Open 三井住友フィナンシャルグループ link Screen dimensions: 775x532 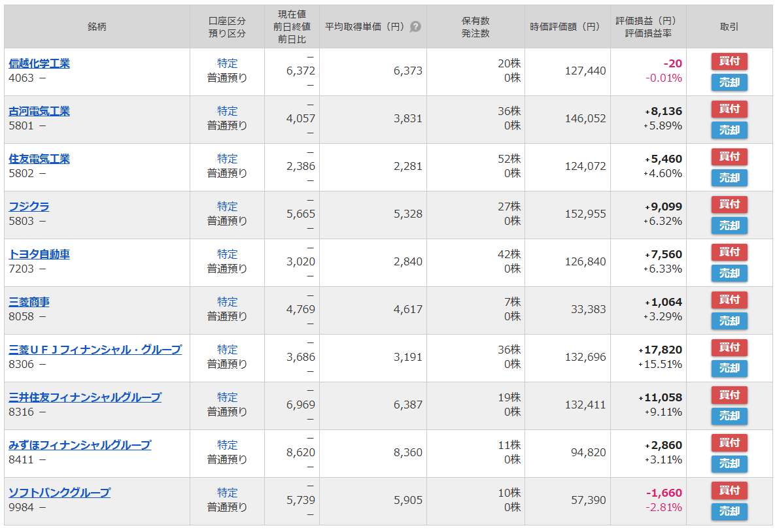point(85,397)
